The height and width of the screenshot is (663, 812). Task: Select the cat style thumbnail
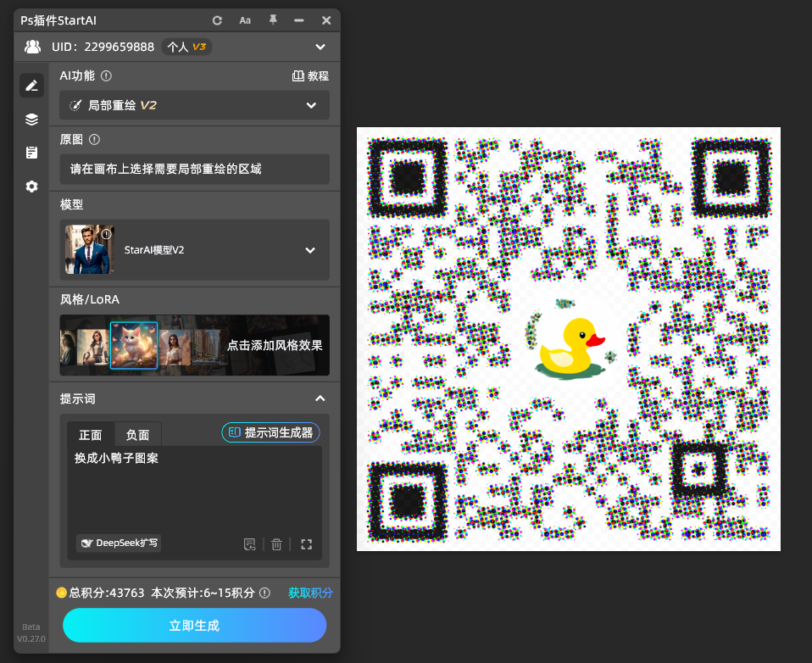134,345
